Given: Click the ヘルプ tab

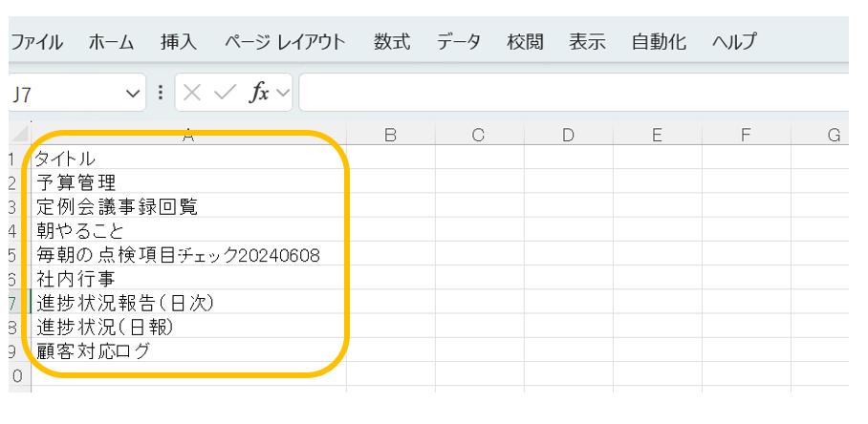Looking at the screenshot, I should [x=734, y=42].
